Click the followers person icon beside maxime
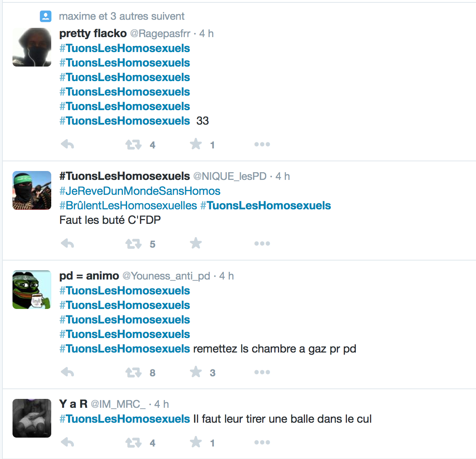 (x=46, y=16)
